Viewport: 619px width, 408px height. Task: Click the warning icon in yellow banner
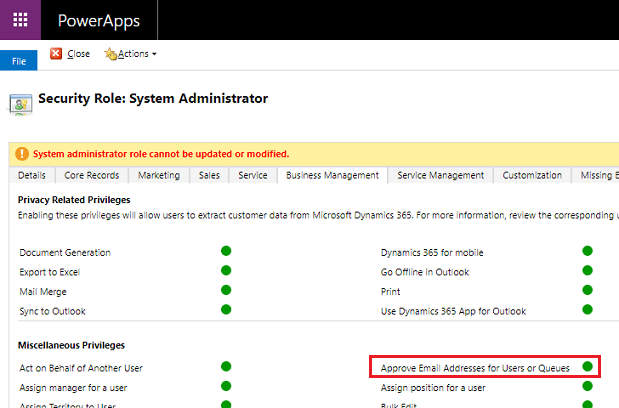(x=22, y=154)
